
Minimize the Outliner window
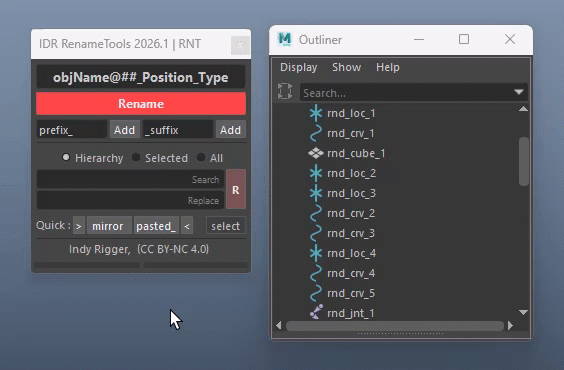pos(419,39)
